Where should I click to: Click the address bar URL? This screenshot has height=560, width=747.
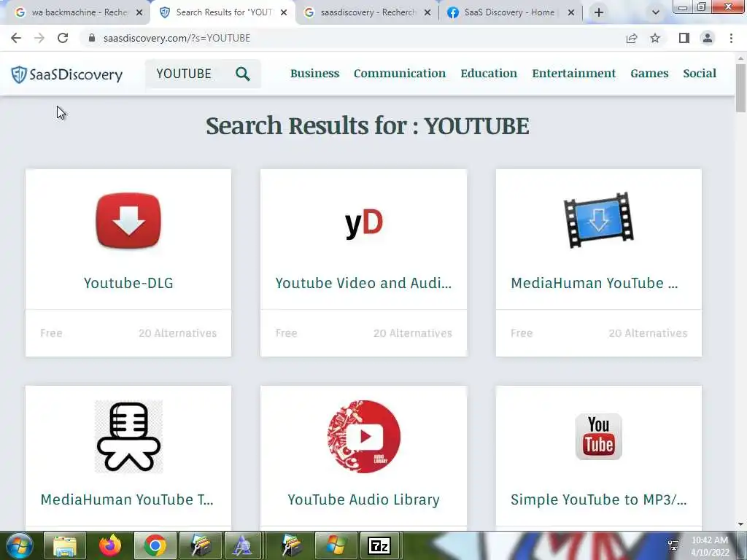pos(177,38)
